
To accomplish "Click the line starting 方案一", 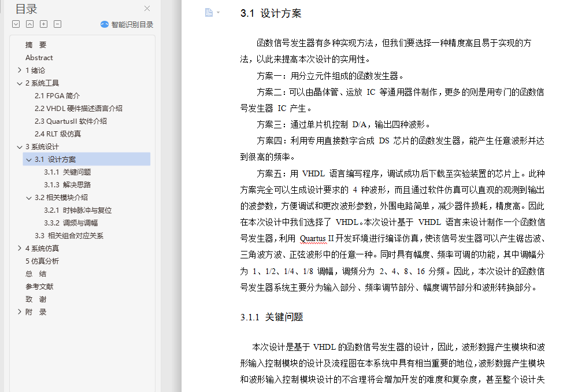I will (x=330, y=76).
